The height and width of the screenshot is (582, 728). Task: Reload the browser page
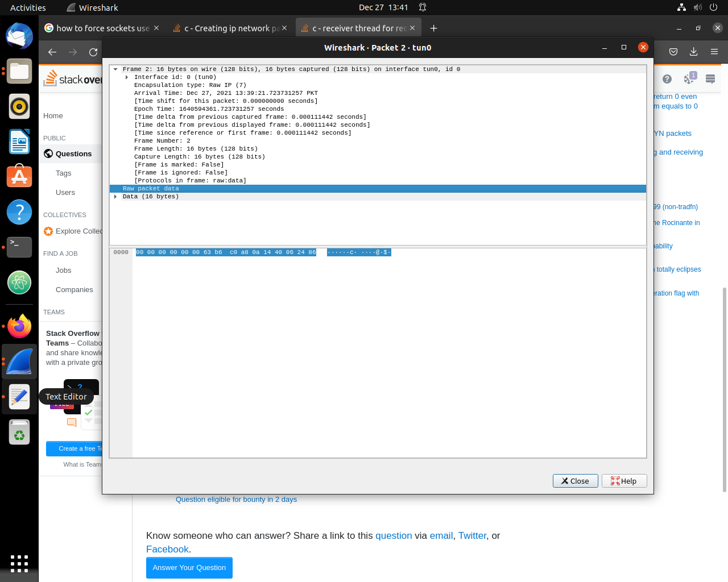click(x=93, y=52)
